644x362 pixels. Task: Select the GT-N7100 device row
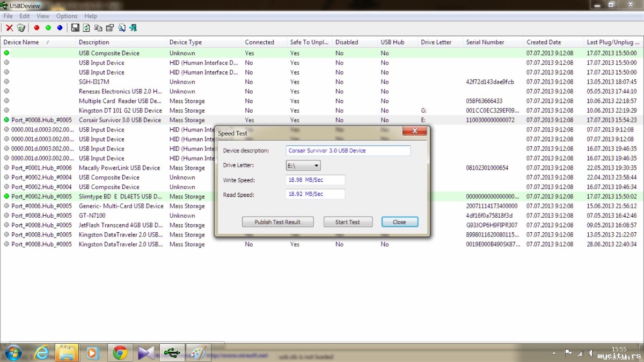coord(322,216)
